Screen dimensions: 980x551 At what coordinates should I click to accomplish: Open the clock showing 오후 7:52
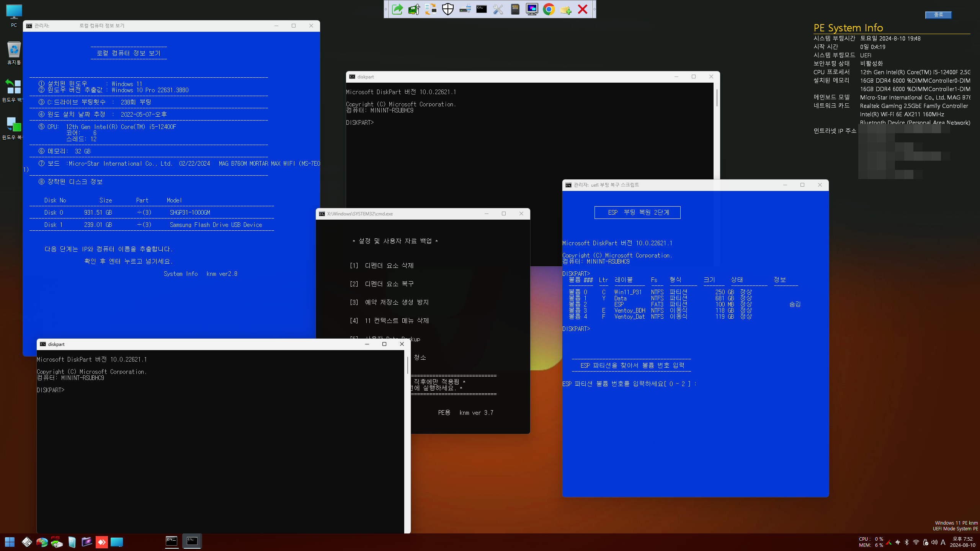click(x=963, y=542)
